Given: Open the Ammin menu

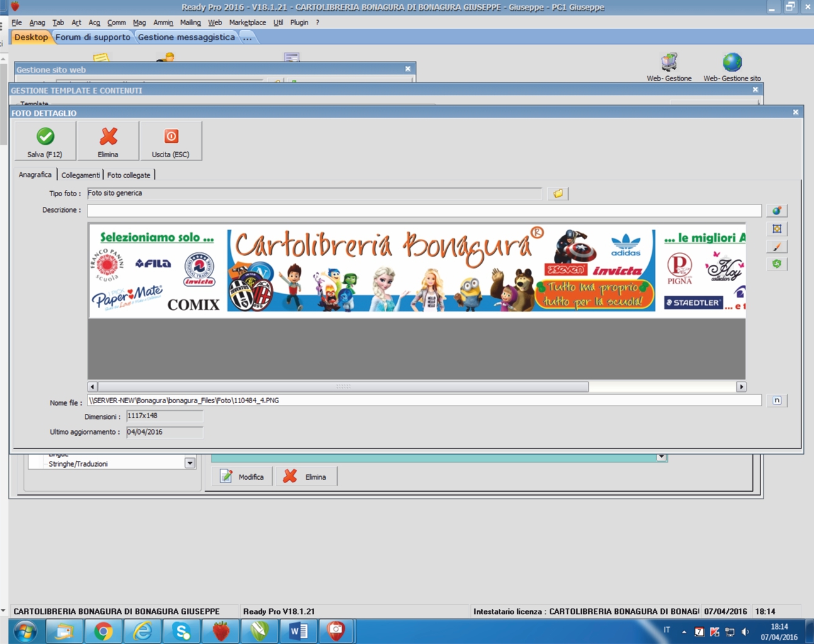Looking at the screenshot, I should click(x=163, y=23).
